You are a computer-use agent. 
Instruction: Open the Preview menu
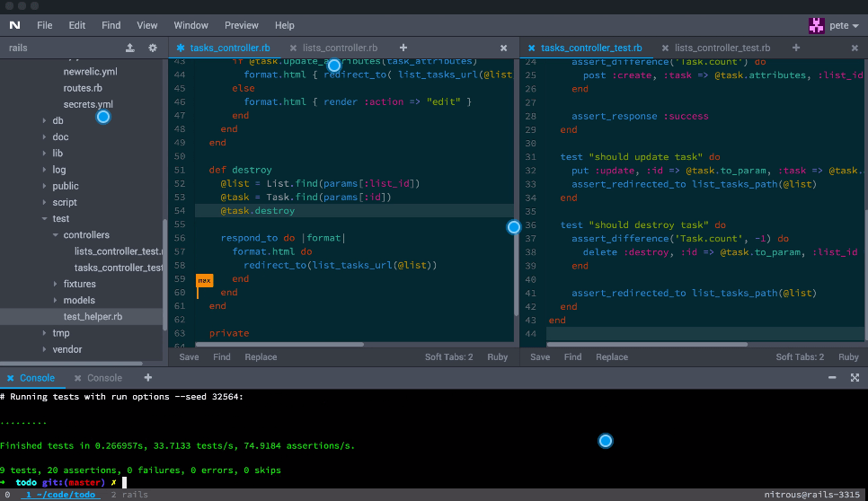click(242, 25)
